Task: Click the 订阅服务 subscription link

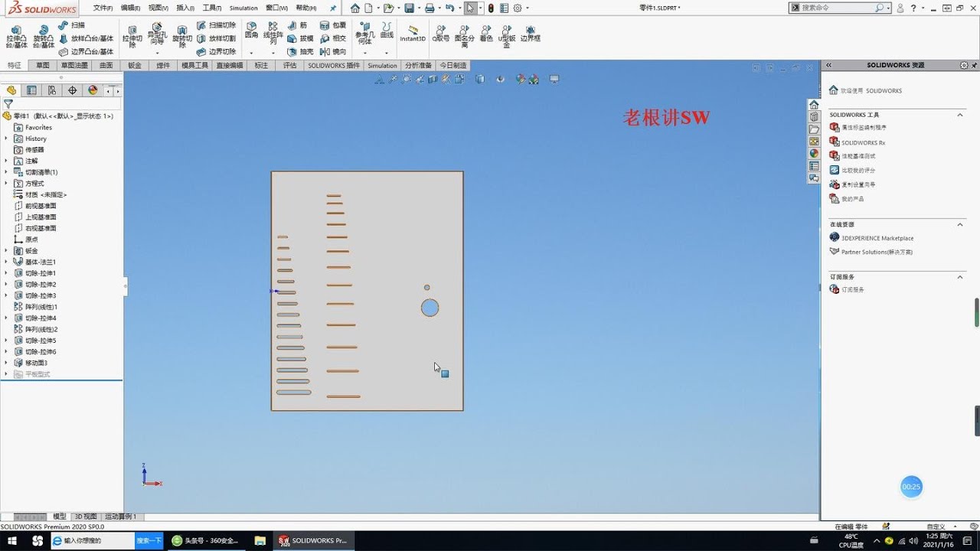Action: point(847,290)
